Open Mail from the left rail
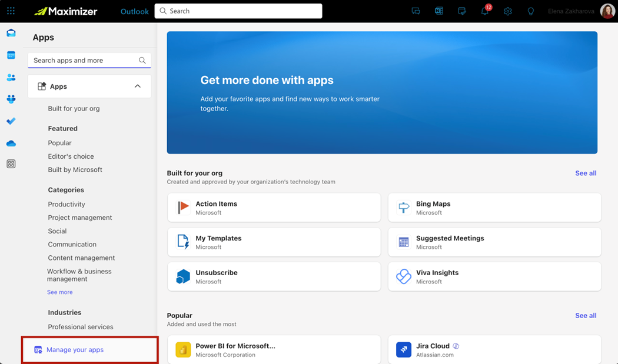 11,33
